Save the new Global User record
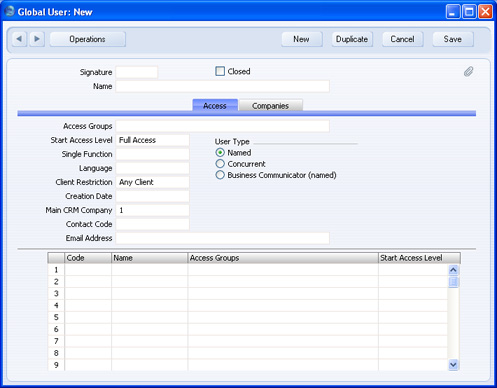497x388 pixels. pyautogui.click(x=453, y=39)
